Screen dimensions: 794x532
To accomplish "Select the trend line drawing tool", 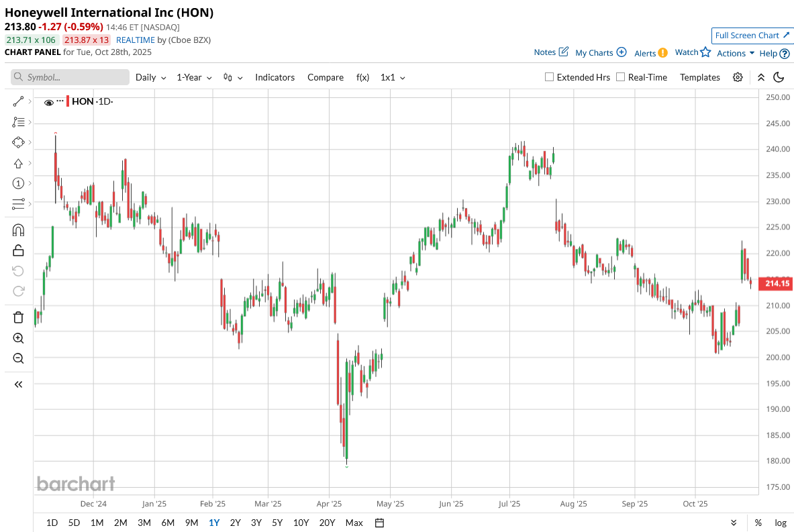I will pos(18,102).
